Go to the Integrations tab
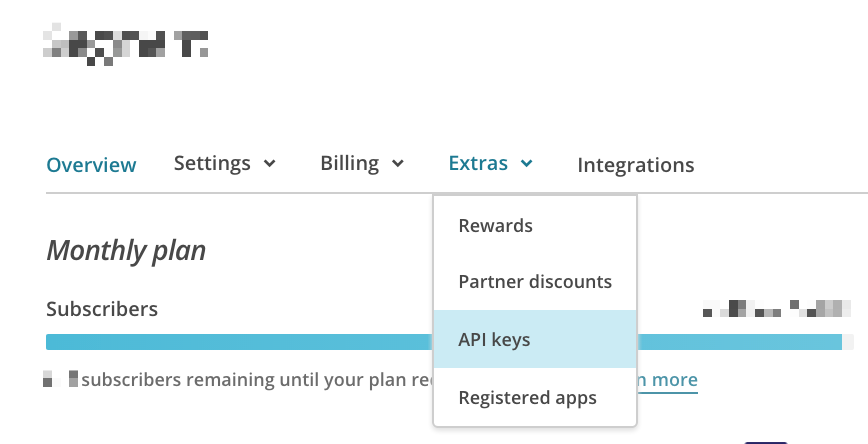 (x=635, y=165)
